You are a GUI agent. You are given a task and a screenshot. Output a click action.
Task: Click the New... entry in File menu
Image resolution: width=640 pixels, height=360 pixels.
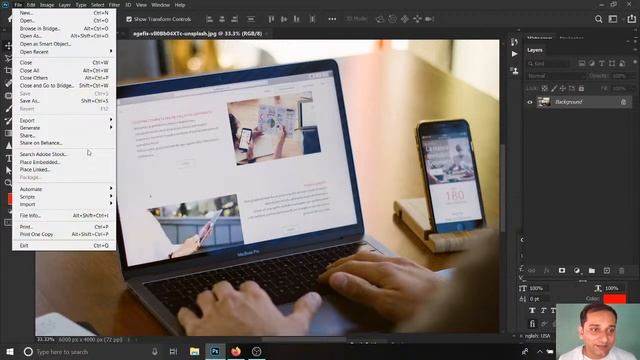[64, 13]
